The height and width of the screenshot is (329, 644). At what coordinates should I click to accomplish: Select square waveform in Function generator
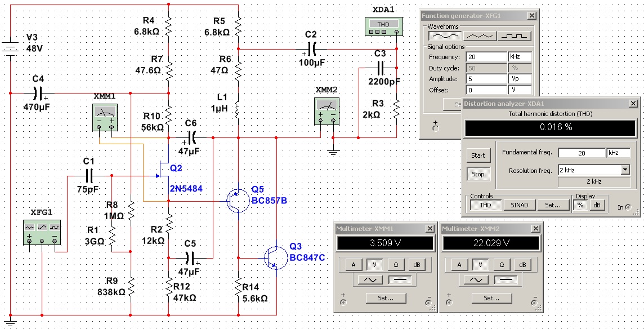tap(514, 36)
